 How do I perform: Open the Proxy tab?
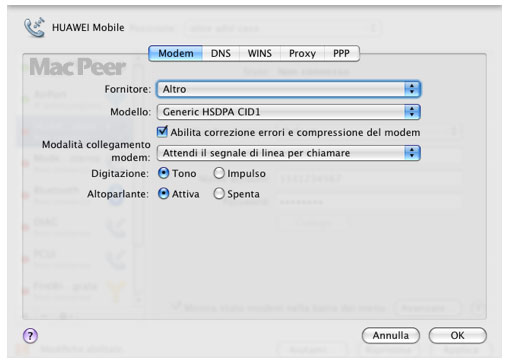pyautogui.click(x=302, y=53)
